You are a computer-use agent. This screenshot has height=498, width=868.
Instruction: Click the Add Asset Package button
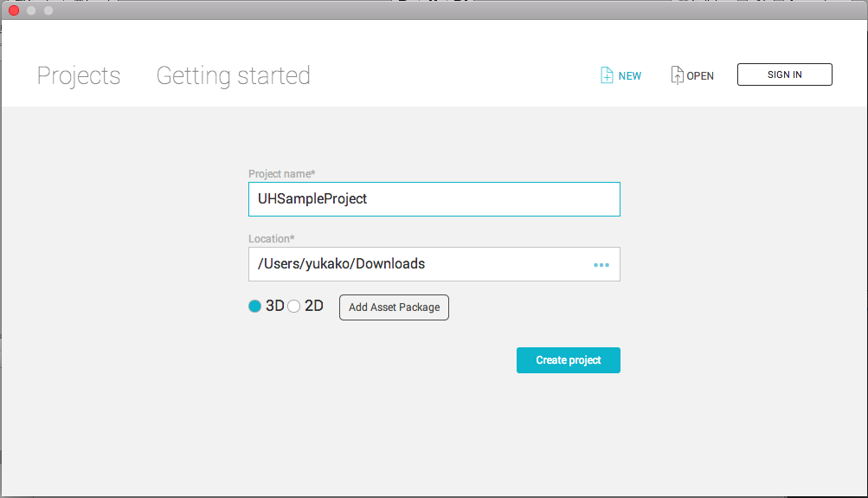pyautogui.click(x=394, y=307)
